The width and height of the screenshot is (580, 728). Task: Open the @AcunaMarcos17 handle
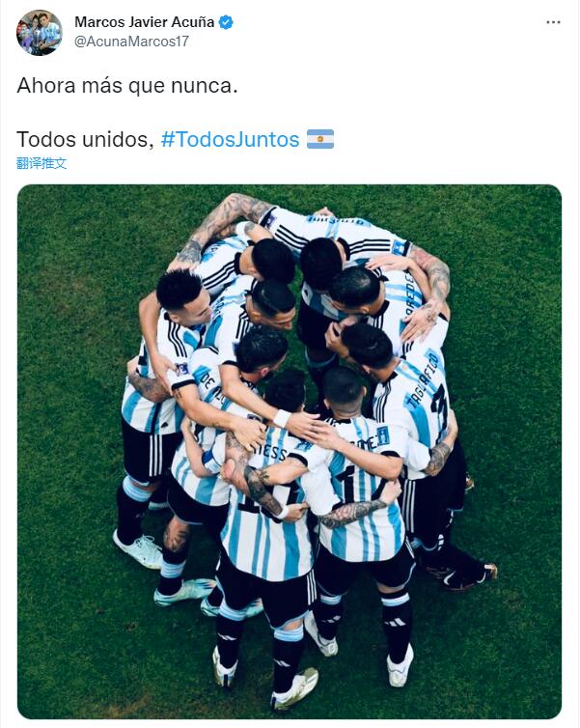click(131, 42)
